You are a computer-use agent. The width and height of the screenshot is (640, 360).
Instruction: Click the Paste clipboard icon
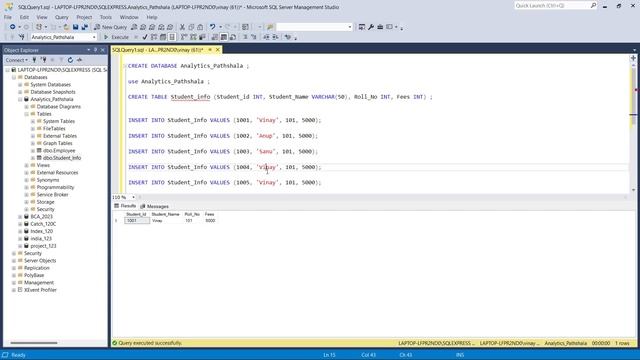pyautogui.click(x=200, y=27)
